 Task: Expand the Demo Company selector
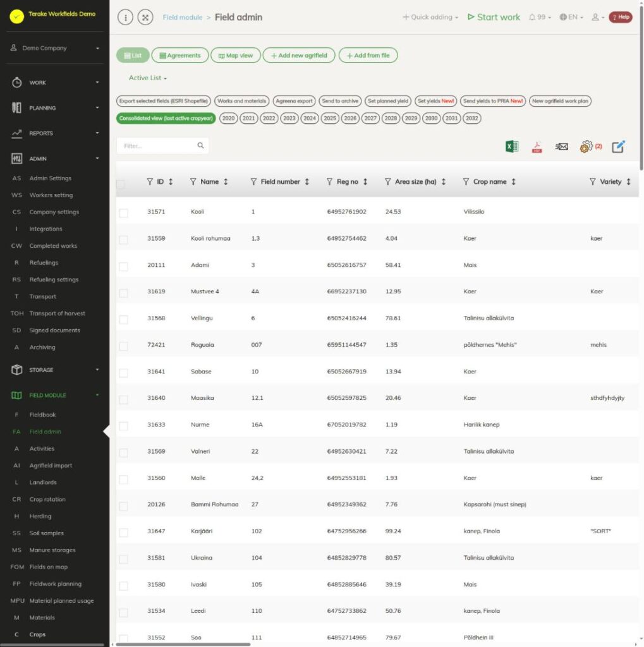(55, 48)
